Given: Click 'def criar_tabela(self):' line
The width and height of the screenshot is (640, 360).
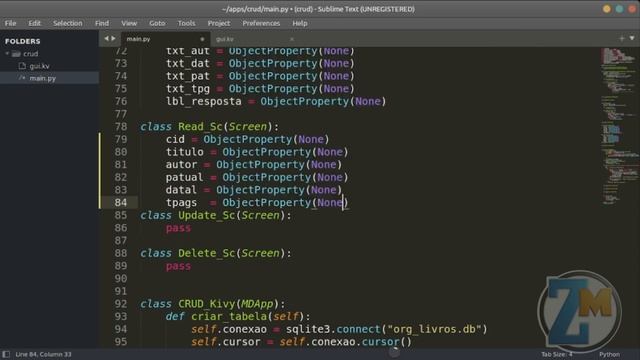Looking at the screenshot, I should coord(238,316).
